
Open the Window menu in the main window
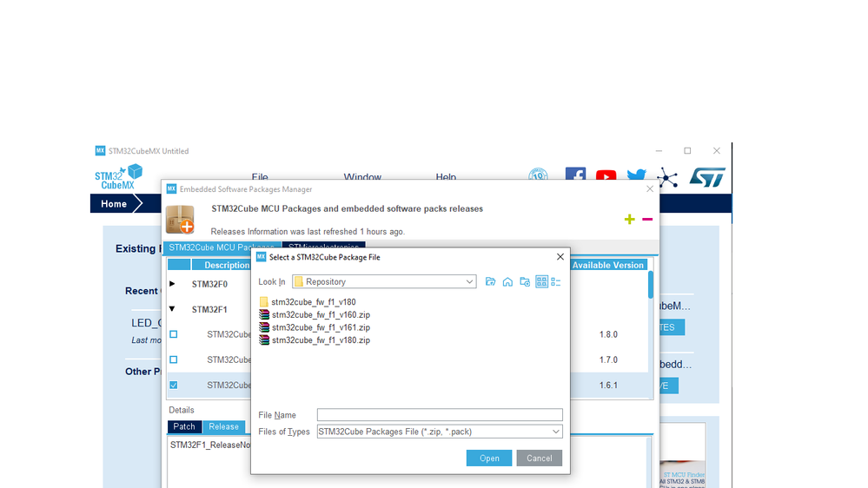pyautogui.click(x=362, y=176)
